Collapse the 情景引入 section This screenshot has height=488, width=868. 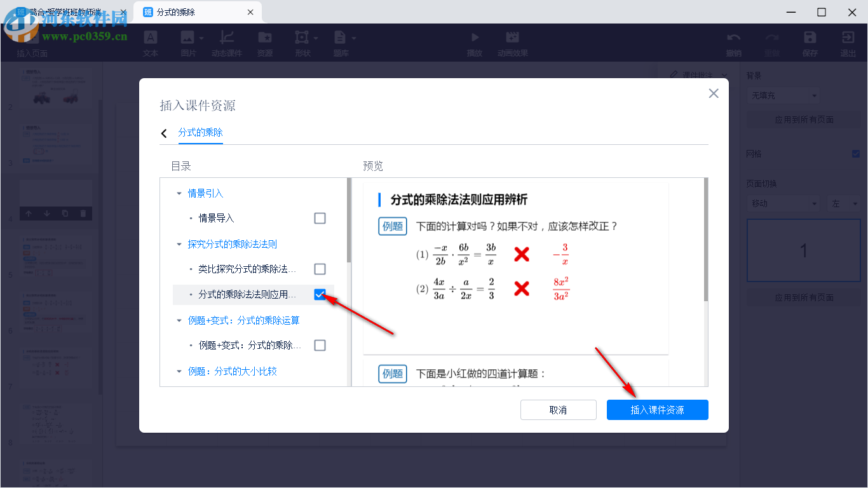point(180,193)
